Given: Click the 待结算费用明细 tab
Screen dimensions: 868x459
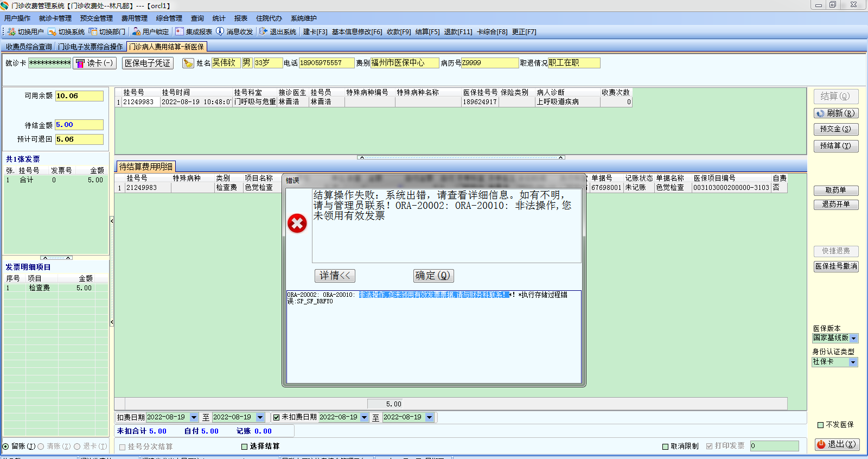Looking at the screenshot, I should pos(146,167).
